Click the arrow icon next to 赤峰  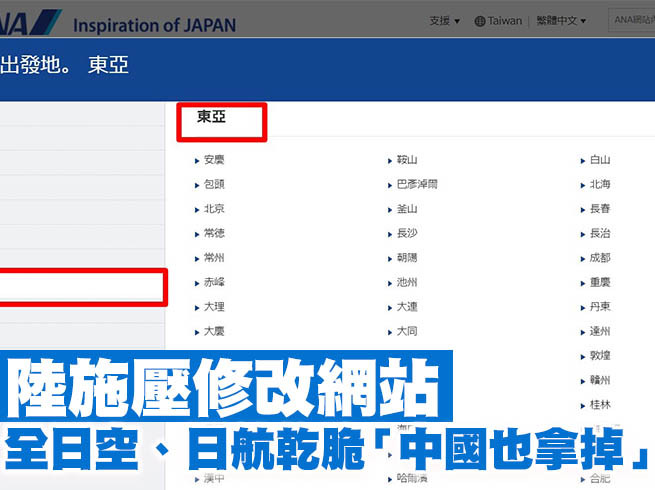click(197, 283)
